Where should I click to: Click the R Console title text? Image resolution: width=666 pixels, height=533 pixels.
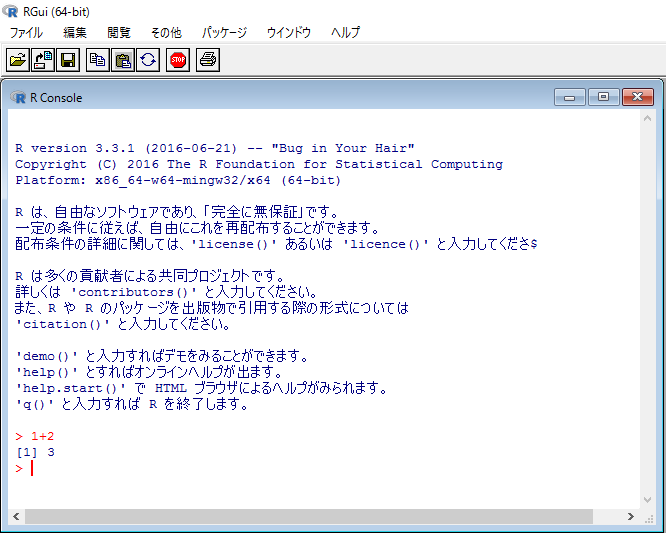[x=56, y=98]
